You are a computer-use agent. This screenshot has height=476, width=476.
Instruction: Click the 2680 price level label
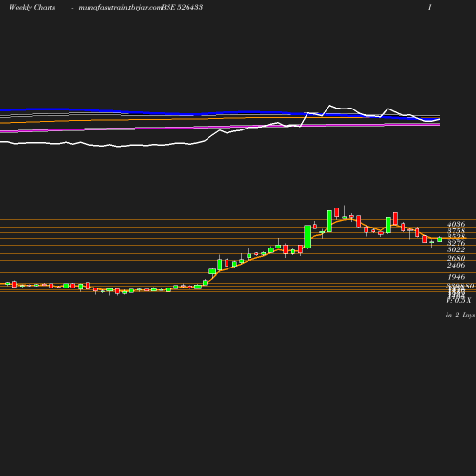[456, 258]
